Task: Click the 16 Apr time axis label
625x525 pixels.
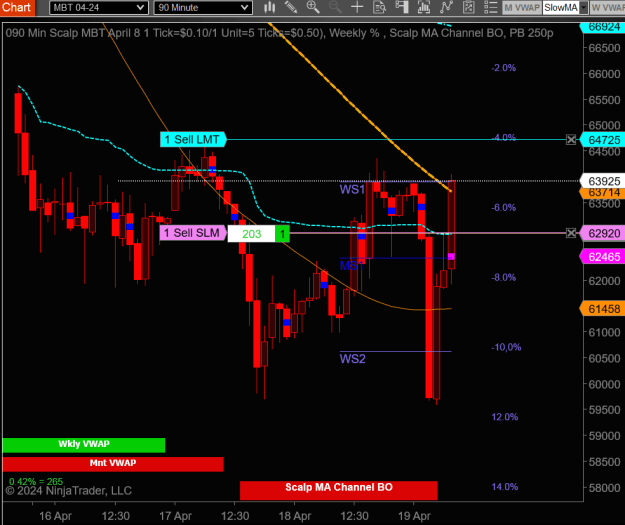Action: pos(55,516)
